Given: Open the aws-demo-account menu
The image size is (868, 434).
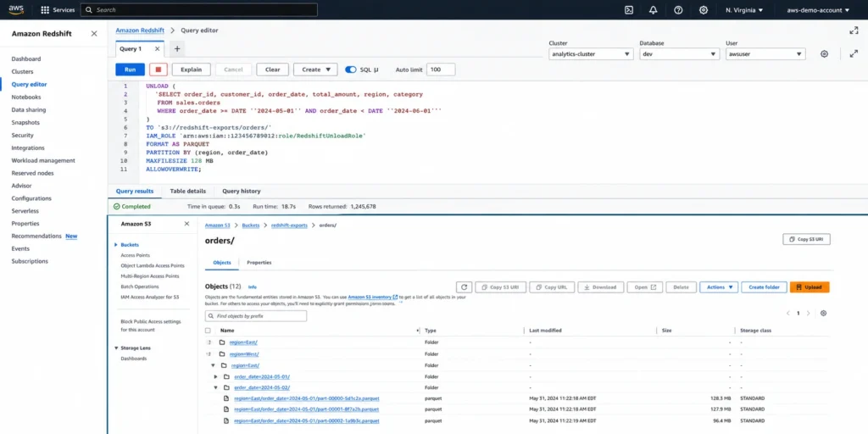Looking at the screenshot, I should 818,10.
